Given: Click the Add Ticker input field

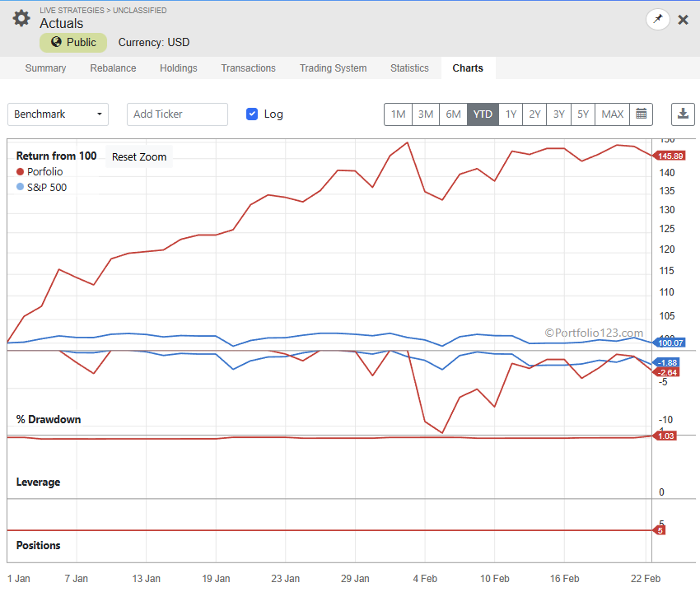Looking at the screenshot, I should (177, 114).
